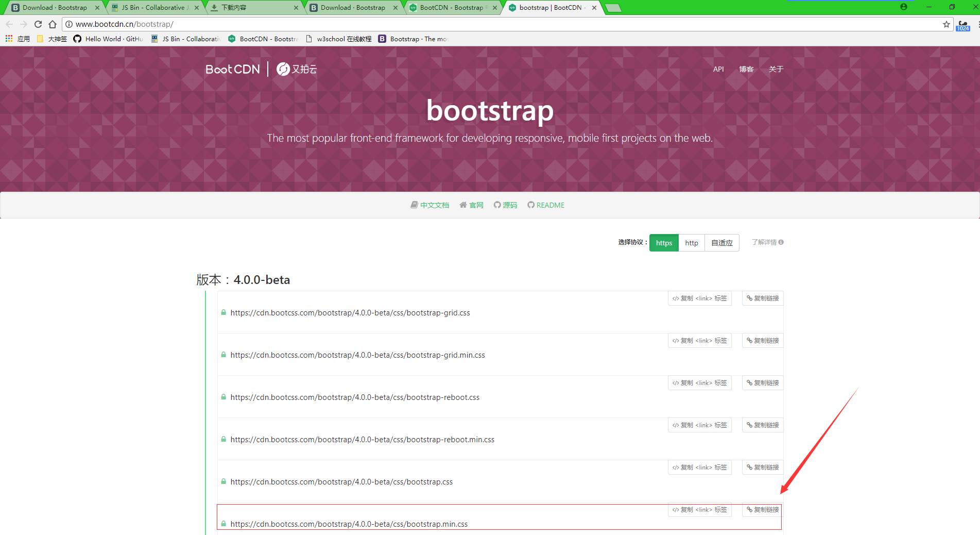980x535 pixels.
Task: Open the README link
Action: coord(546,205)
